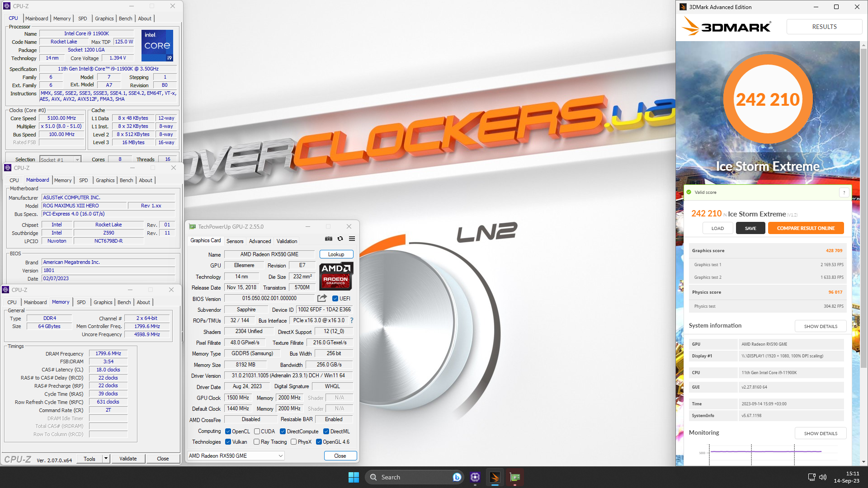The width and height of the screenshot is (868, 488).
Task: Open Bench tab in the CPU-Z processor window
Action: pyautogui.click(x=126, y=19)
